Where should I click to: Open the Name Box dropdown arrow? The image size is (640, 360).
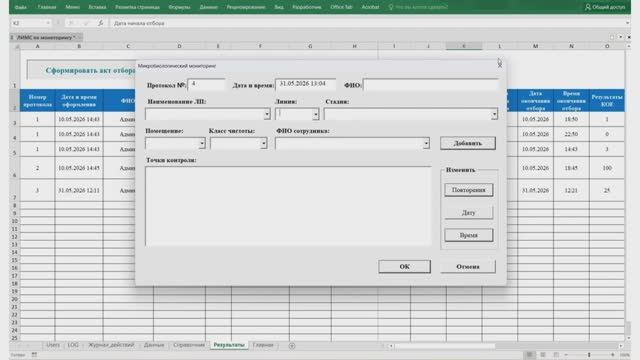[x=48, y=23]
